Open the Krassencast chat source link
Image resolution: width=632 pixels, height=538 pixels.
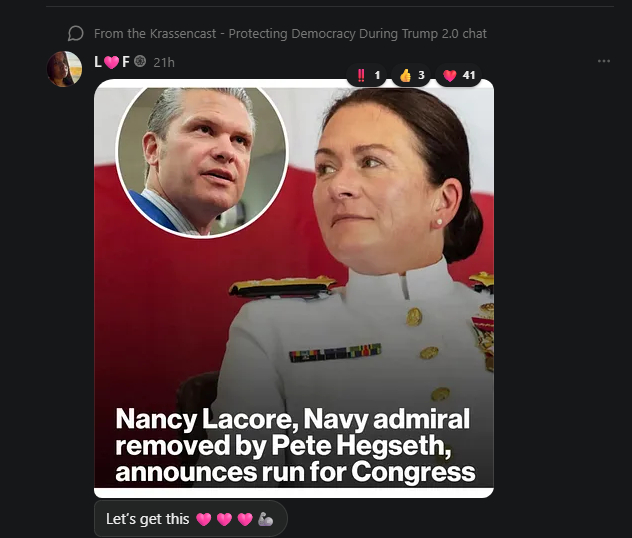[x=290, y=33]
